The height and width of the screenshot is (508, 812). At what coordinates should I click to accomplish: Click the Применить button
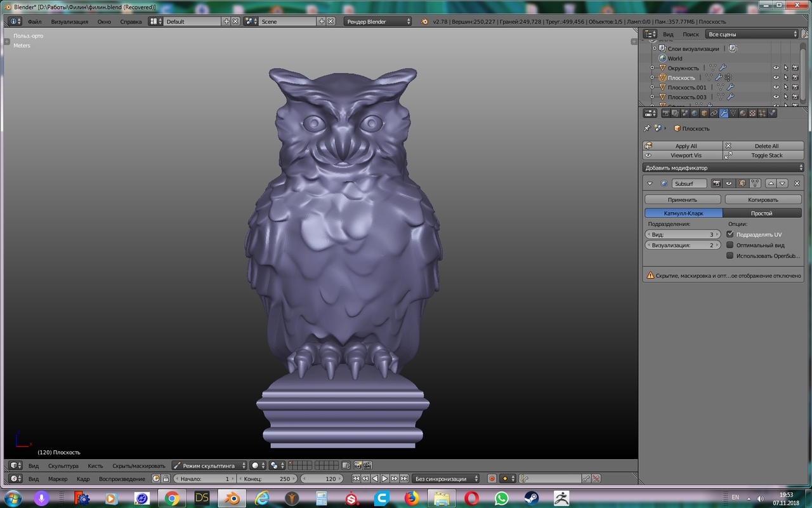[x=683, y=199]
